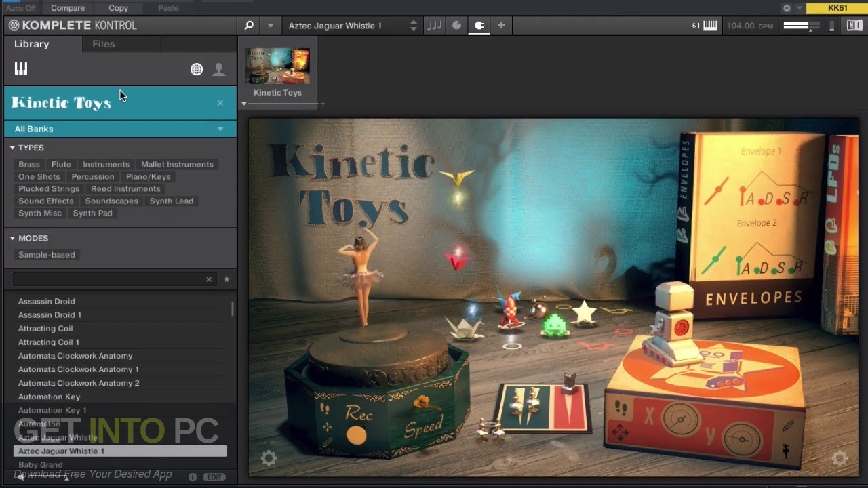Filter by the One Shots tag

click(x=39, y=176)
